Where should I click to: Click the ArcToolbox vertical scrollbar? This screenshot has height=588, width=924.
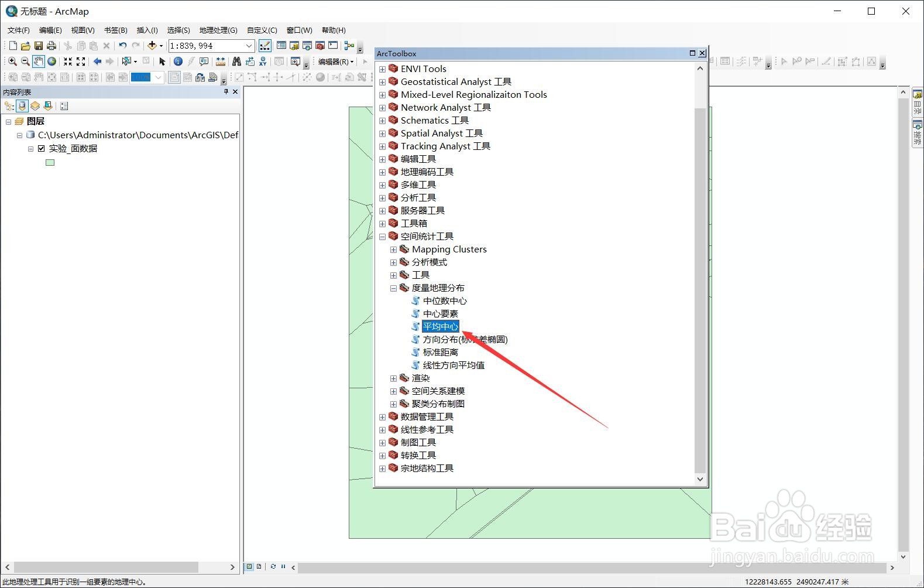[x=700, y=291]
